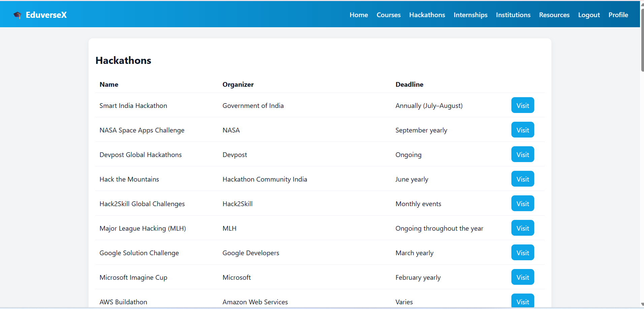Click the Logout link

click(589, 15)
